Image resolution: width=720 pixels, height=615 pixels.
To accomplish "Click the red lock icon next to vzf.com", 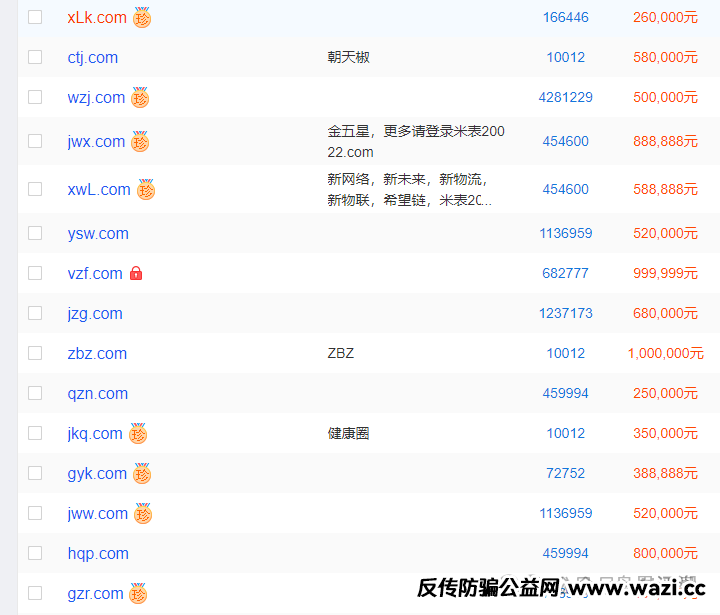I will pos(136,273).
